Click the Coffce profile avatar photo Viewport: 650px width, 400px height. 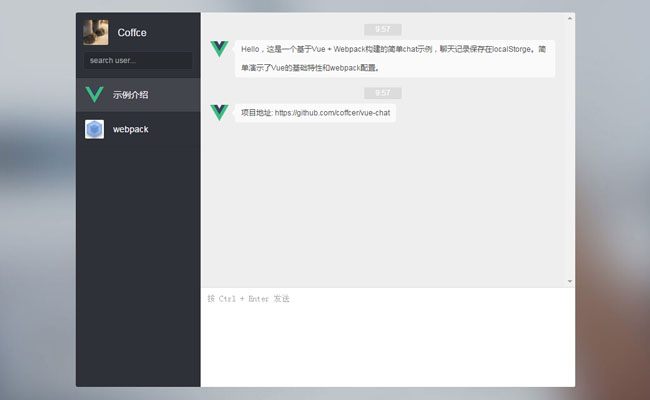[x=96, y=32]
